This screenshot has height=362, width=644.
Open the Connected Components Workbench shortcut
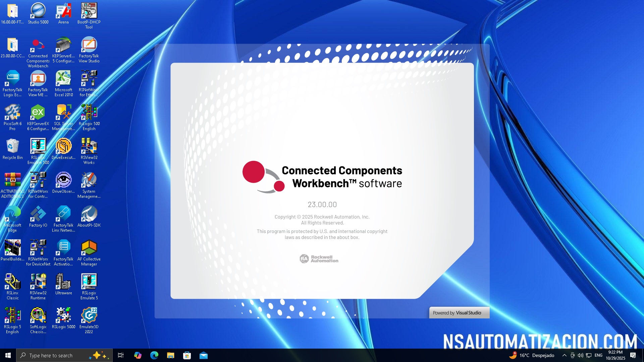(x=38, y=47)
